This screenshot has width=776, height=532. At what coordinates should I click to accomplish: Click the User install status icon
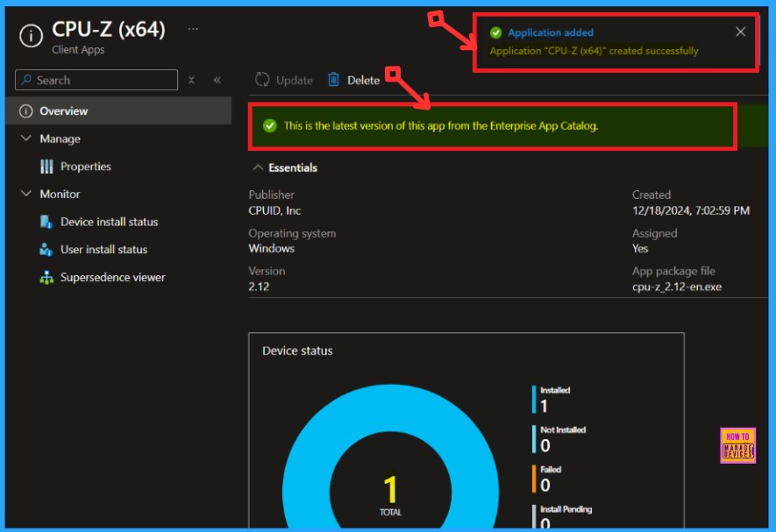point(46,250)
